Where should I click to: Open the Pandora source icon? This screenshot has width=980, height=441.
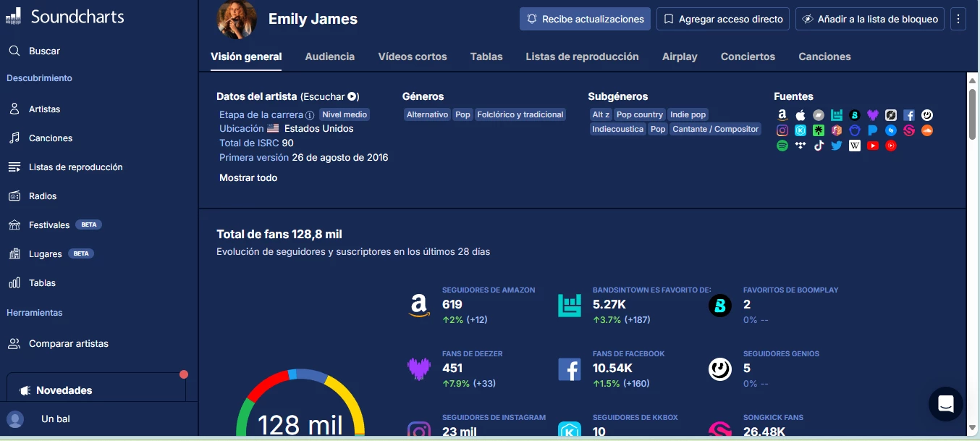click(x=873, y=130)
